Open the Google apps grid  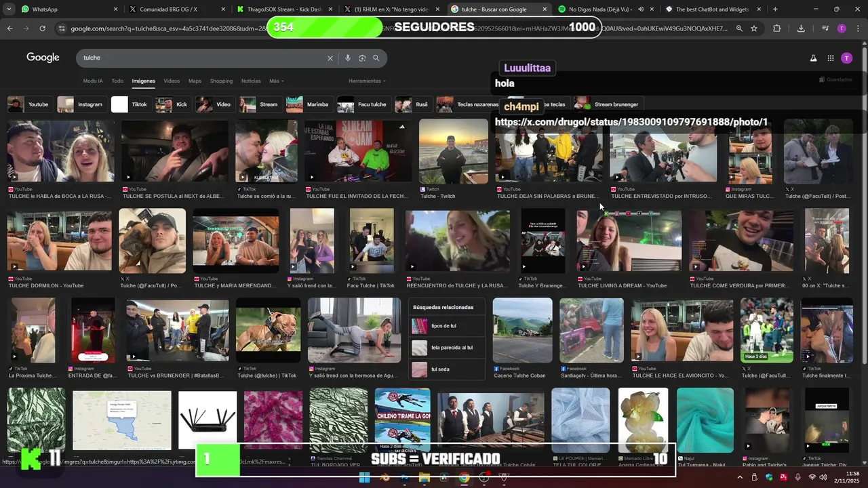(830, 58)
